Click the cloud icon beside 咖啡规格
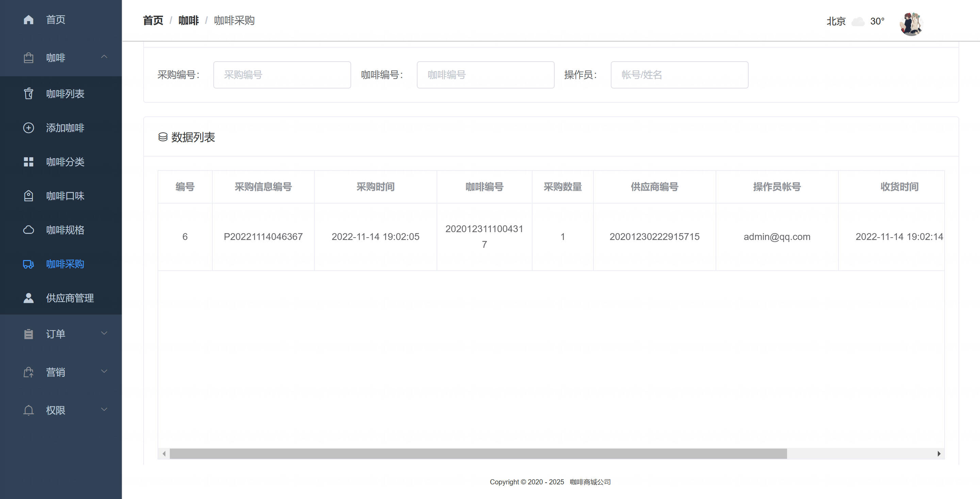 coord(29,230)
